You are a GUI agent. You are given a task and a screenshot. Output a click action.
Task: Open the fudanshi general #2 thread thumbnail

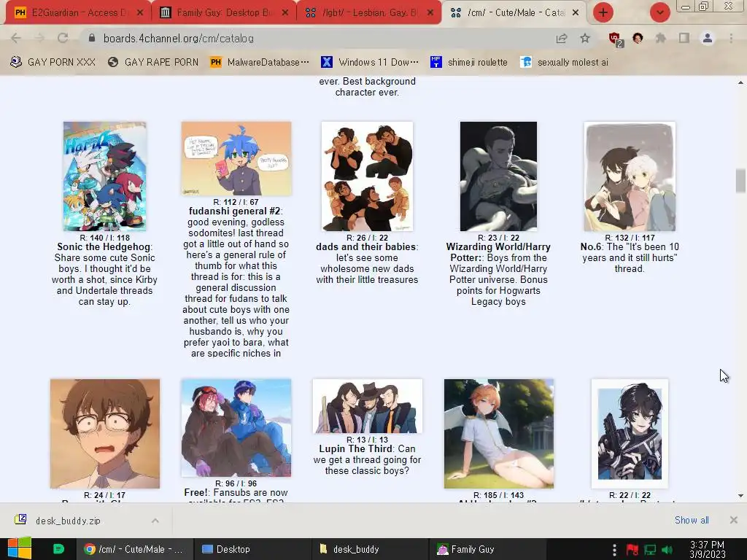click(x=236, y=158)
